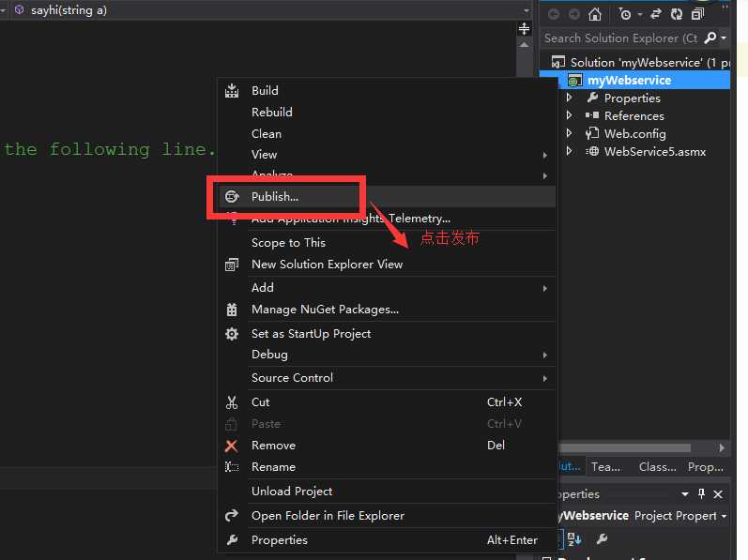This screenshot has height=560, width=748.
Task: Click the Property Pages wrench icon
Action: (602, 539)
